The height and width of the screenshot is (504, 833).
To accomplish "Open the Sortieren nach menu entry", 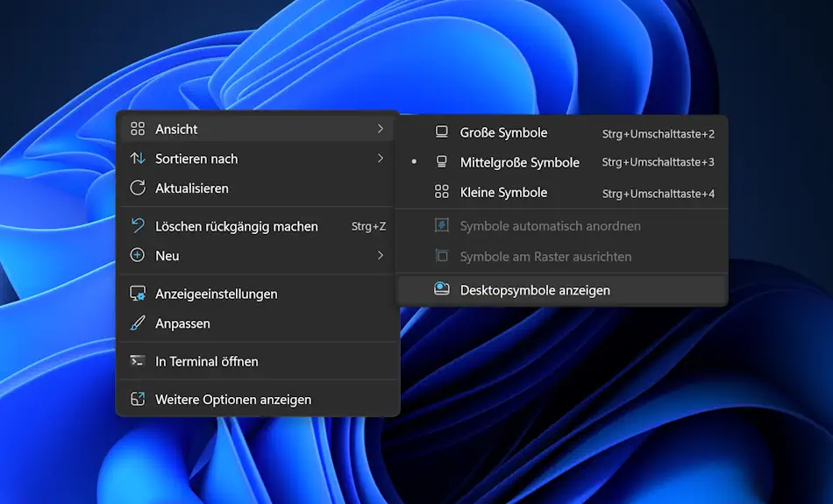I will [258, 159].
